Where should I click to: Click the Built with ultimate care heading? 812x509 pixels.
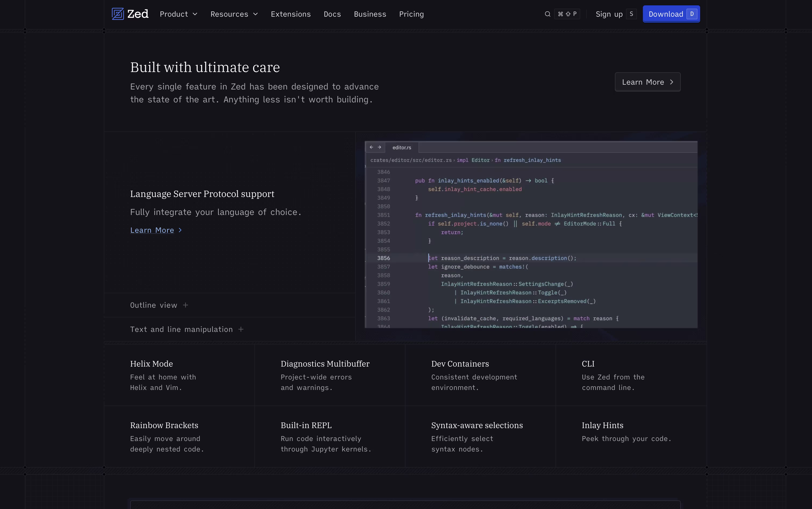click(x=205, y=67)
